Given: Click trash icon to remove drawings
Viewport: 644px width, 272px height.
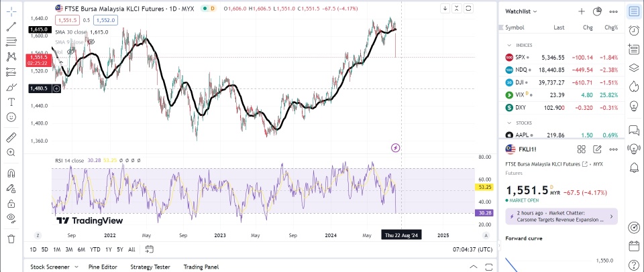Looking at the screenshot, I should [x=11, y=239].
